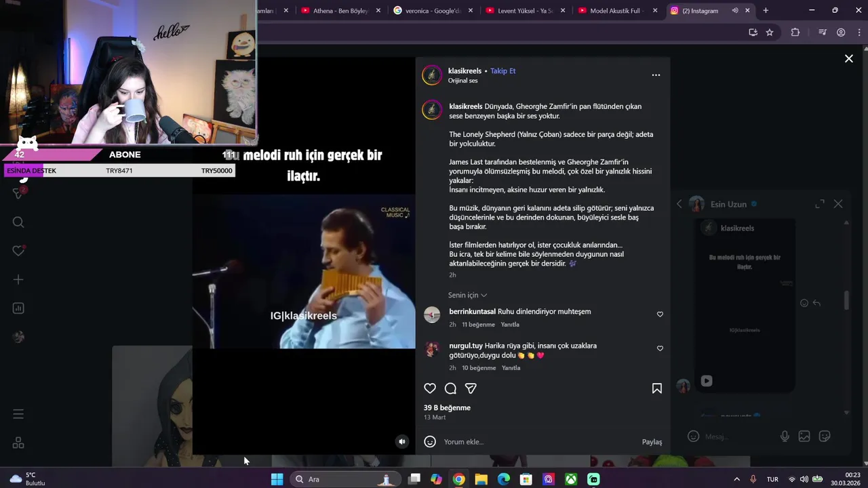This screenshot has height=488, width=868.
Task: Open notifications heart in the Instagram sidebar
Action: pyautogui.click(x=18, y=251)
